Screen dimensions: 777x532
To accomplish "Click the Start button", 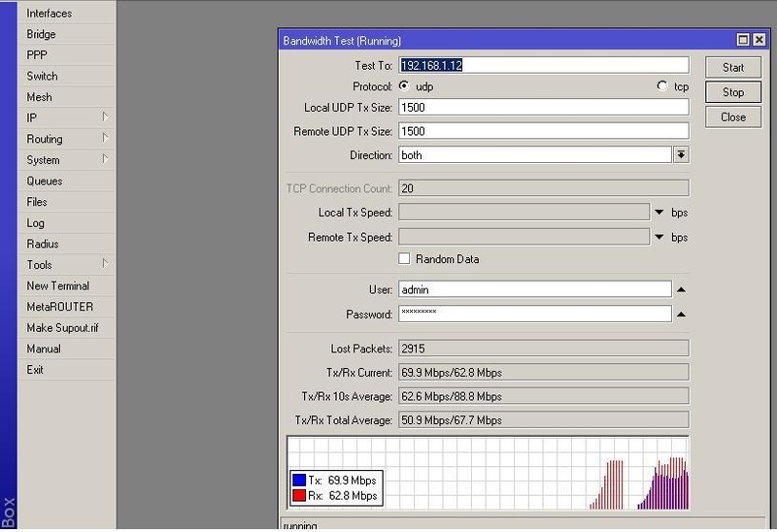I will pos(733,67).
